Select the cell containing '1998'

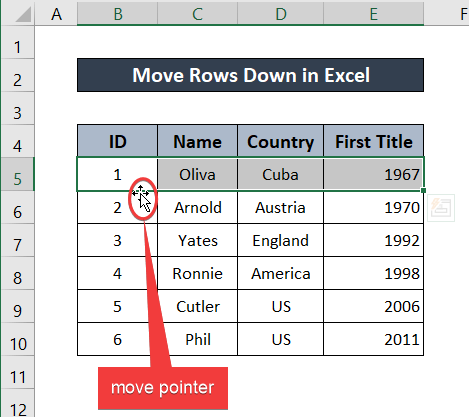coord(374,273)
